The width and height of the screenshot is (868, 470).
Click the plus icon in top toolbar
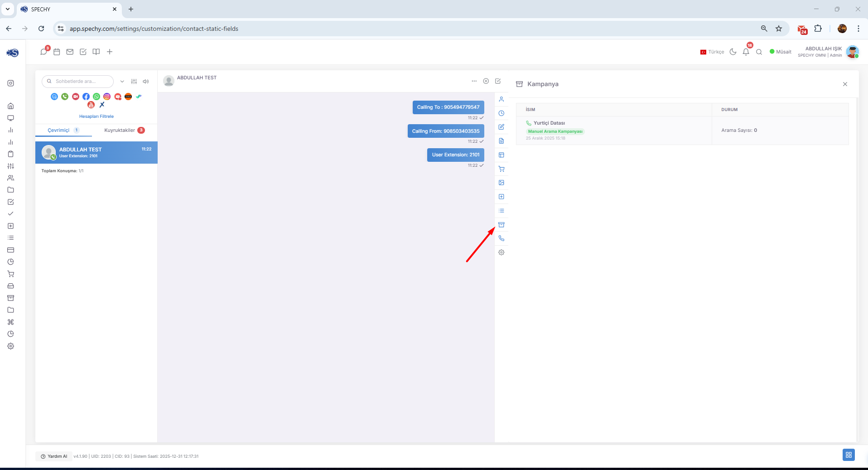pyautogui.click(x=110, y=52)
